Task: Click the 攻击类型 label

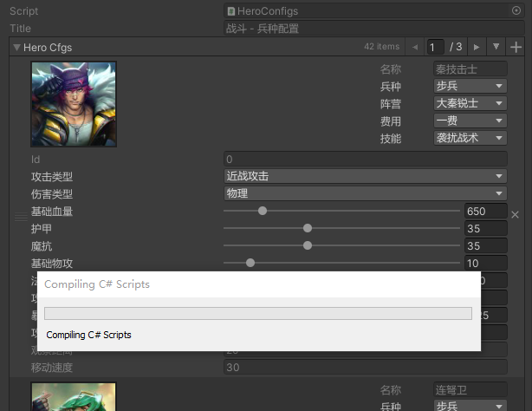Action: pyautogui.click(x=52, y=176)
